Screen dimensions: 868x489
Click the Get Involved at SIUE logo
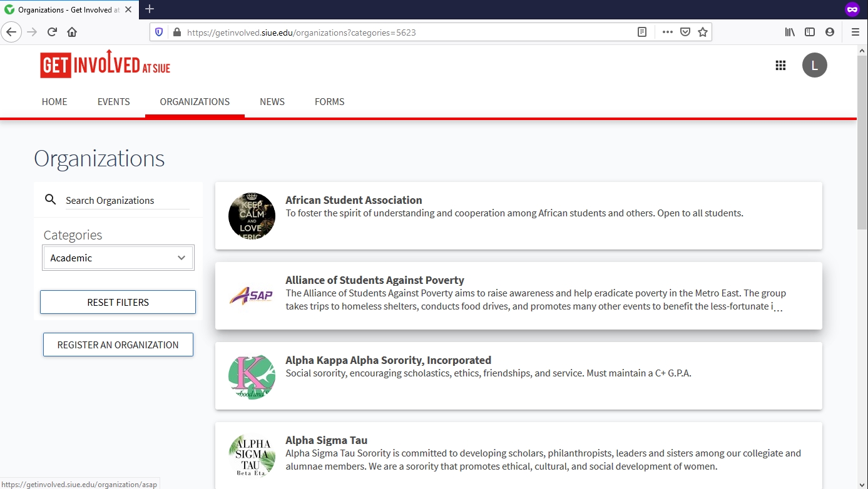[105, 65]
